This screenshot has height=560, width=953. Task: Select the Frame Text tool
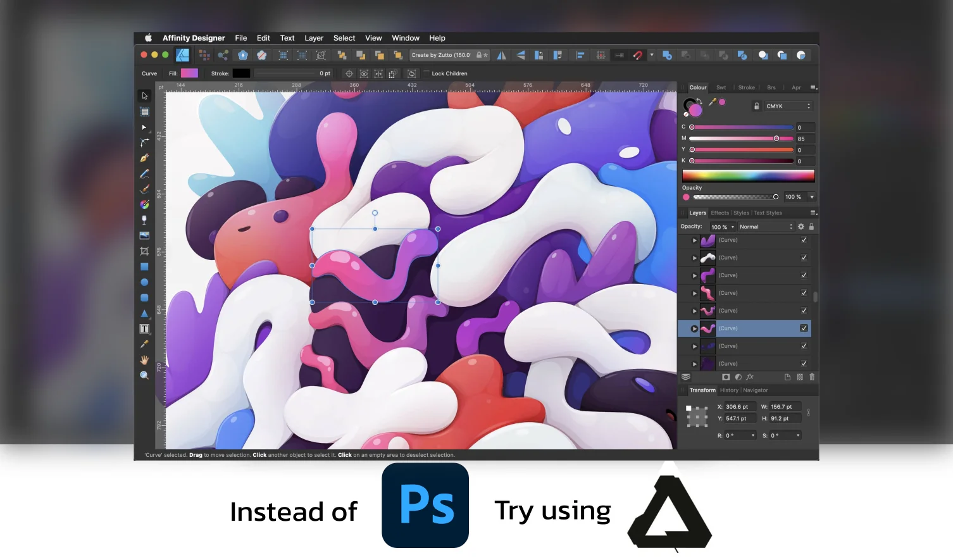[144, 328]
